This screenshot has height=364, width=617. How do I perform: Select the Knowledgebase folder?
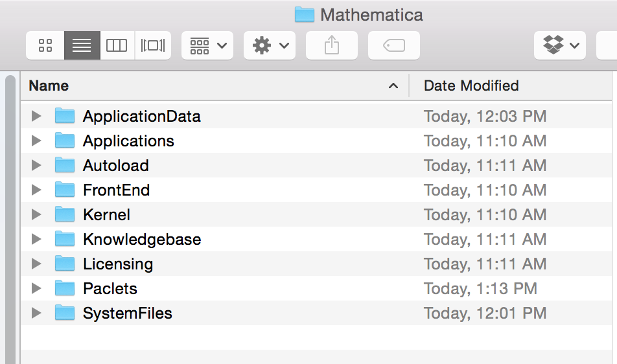(142, 240)
